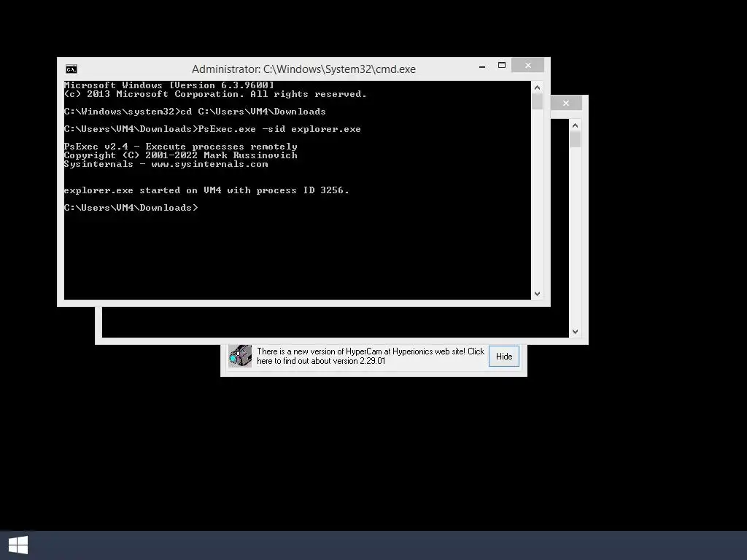Click scroll up arrow in background window
Image resolution: width=747 pixels, height=560 pixels.
tap(575, 125)
